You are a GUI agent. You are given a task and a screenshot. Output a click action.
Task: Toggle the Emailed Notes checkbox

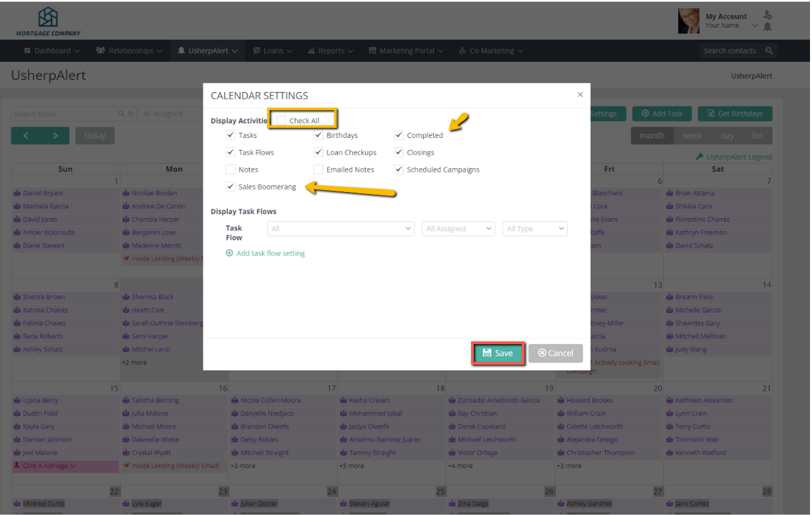coord(318,170)
